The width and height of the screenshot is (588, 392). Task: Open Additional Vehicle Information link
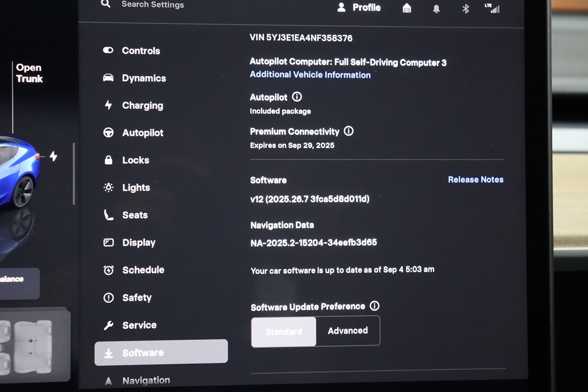(310, 75)
